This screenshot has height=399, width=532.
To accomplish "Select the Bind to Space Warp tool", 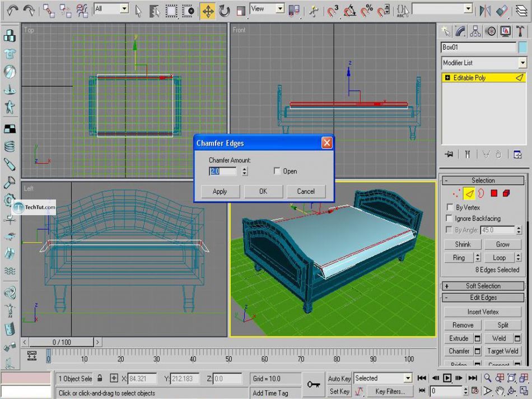I will click(x=82, y=11).
